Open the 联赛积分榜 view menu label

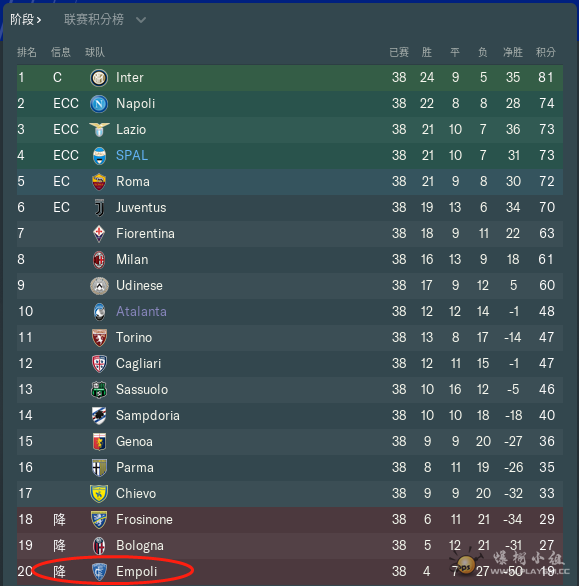coord(94,19)
